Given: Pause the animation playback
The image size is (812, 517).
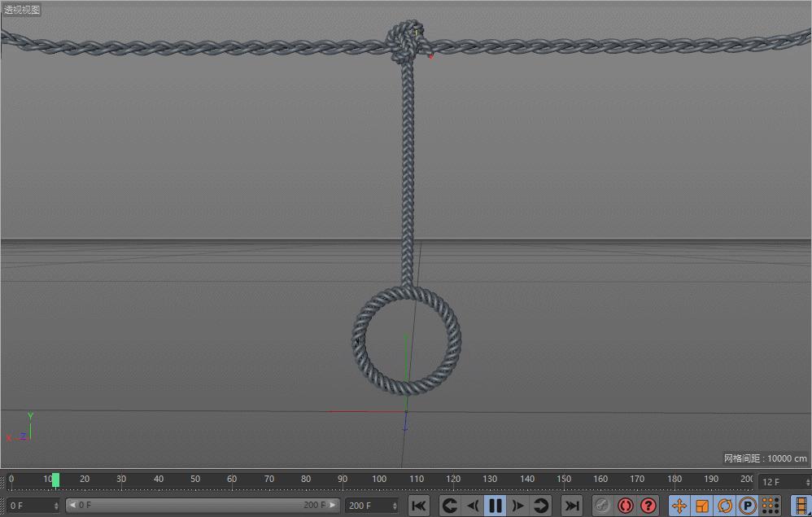Looking at the screenshot, I should 496,505.
